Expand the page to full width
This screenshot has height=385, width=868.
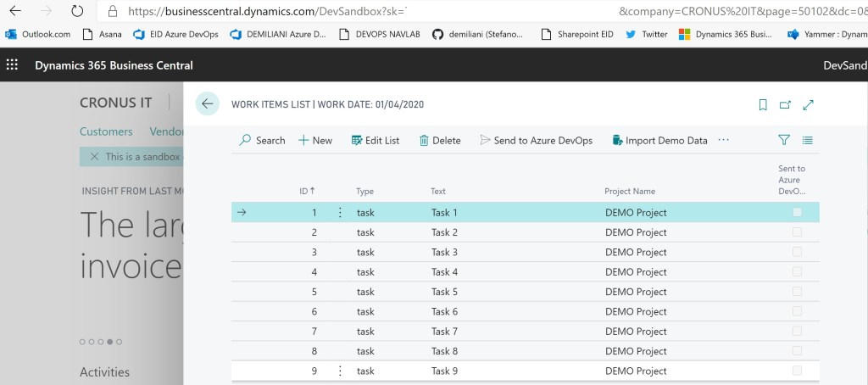pos(808,105)
